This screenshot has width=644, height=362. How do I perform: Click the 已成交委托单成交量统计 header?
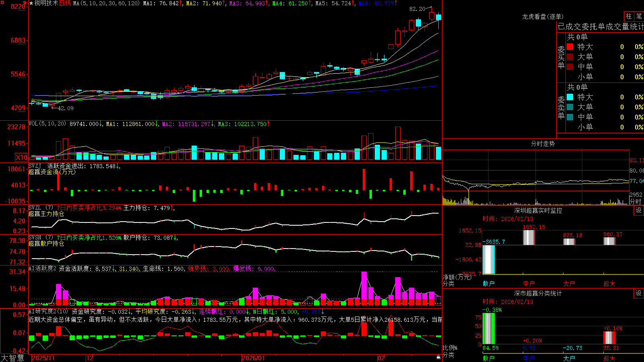click(601, 27)
